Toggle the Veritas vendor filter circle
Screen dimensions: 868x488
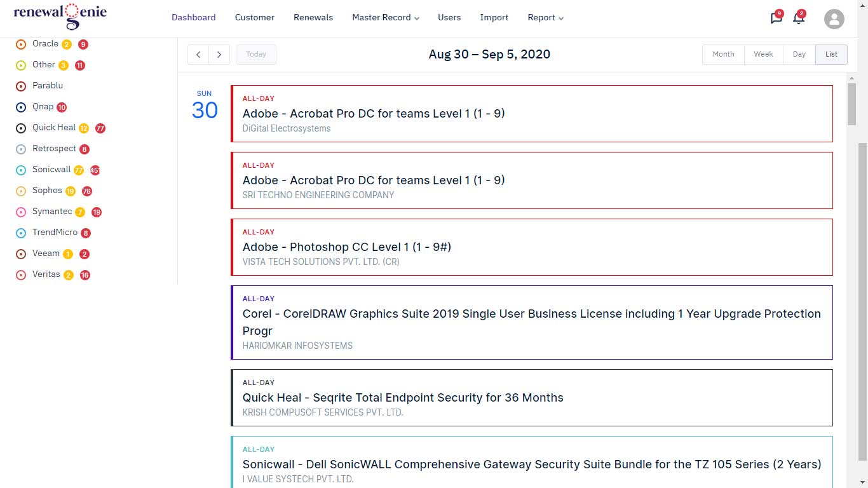pyautogui.click(x=21, y=275)
